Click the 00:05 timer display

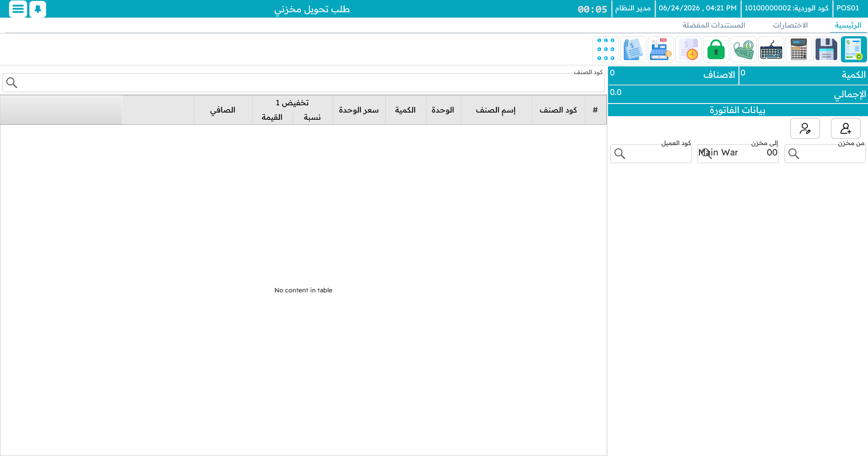tap(592, 9)
